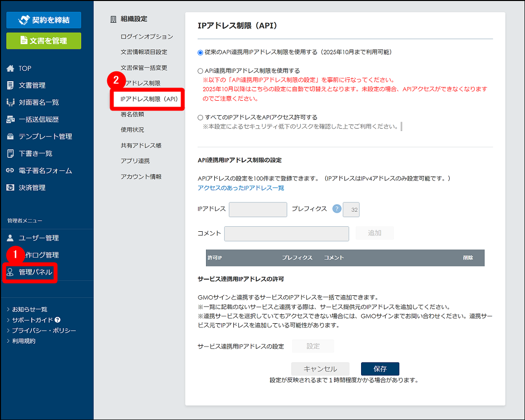The height and width of the screenshot is (420, 525).
Task: Click the home icon beside TOP
Action: (10, 68)
